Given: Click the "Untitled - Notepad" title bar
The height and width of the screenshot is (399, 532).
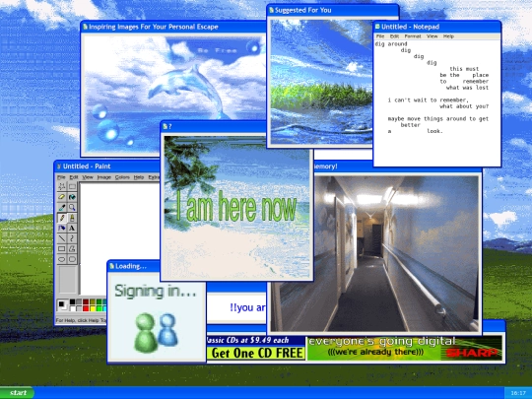Looking at the screenshot, I should pos(437,27).
